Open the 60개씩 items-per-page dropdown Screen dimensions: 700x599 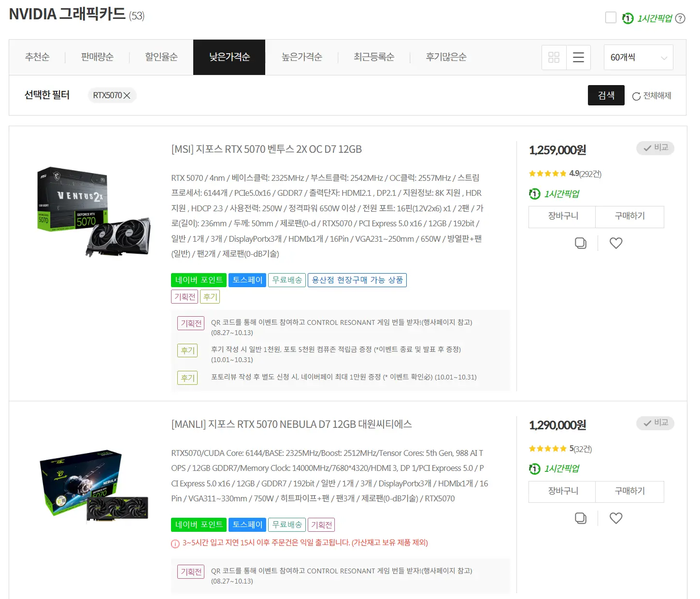(x=639, y=58)
